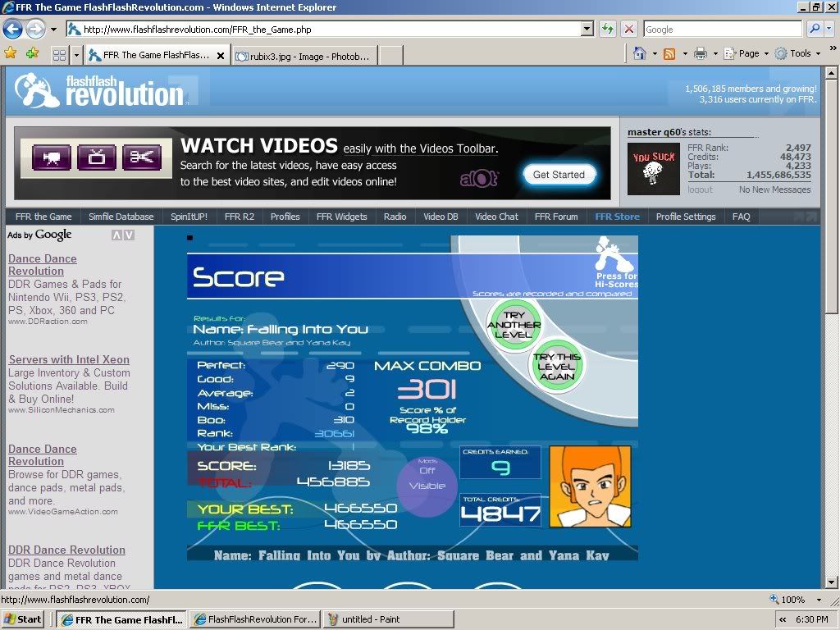
Task: Open the FFR Store navigation item
Action: tap(617, 217)
